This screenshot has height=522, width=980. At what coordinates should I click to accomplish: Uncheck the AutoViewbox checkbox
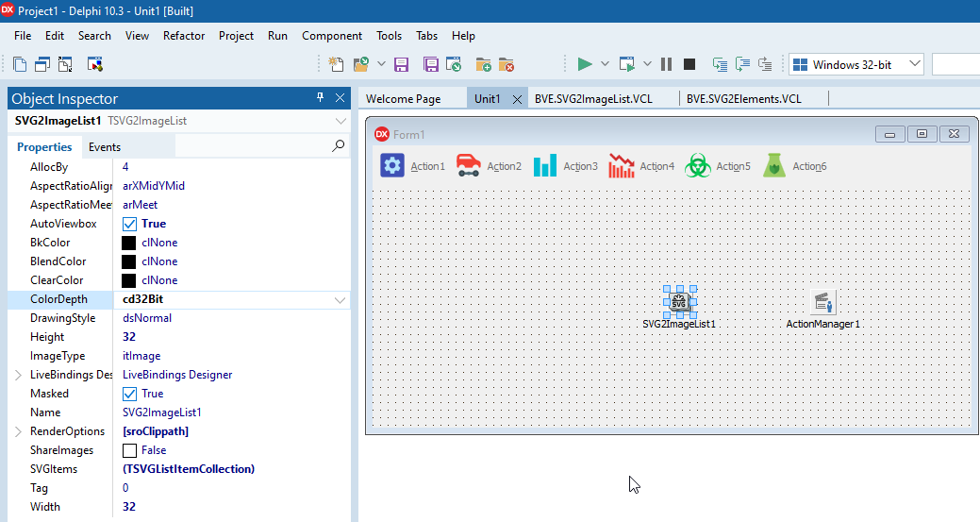tap(130, 224)
